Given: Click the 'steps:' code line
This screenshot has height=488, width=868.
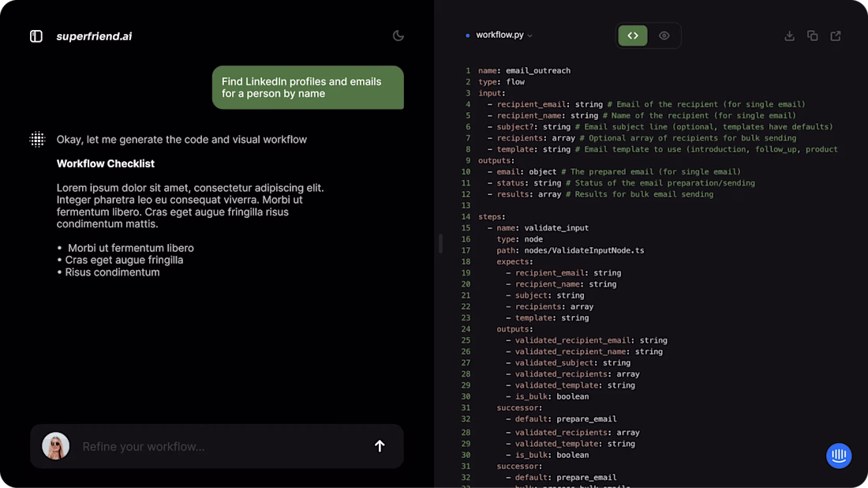Looking at the screenshot, I should [x=492, y=216].
